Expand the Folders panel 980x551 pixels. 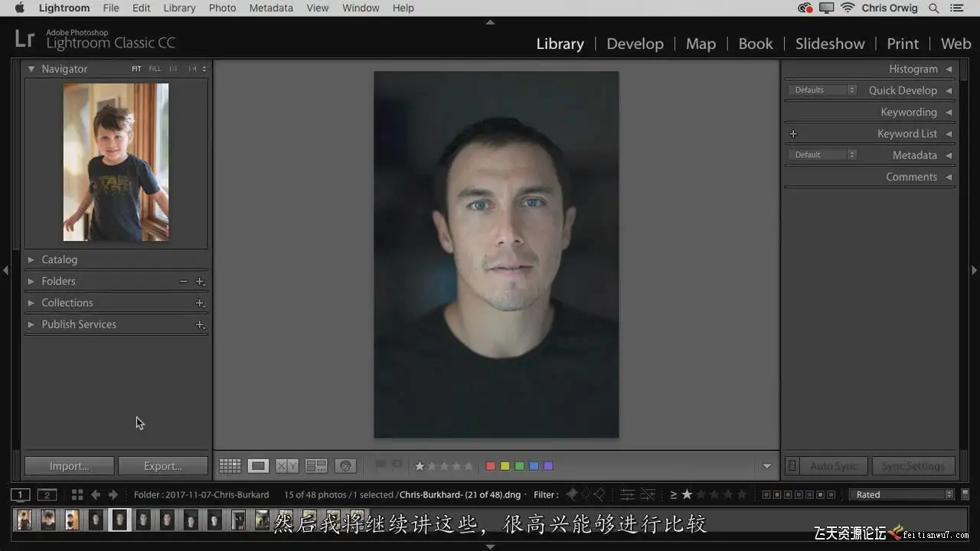click(31, 282)
